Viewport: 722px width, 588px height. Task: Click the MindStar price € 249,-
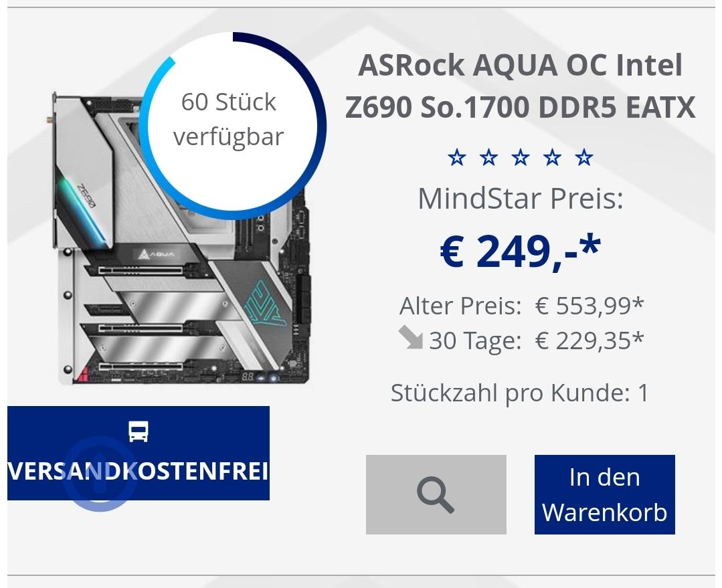tap(521, 252)
